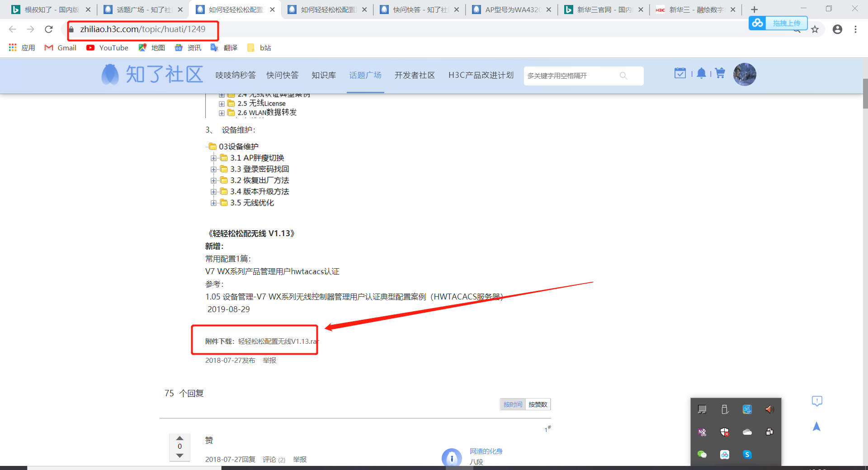This screenshot has width=868, height=470.
Task: Click the address bar URL
Action: click(x=143, y=29)
